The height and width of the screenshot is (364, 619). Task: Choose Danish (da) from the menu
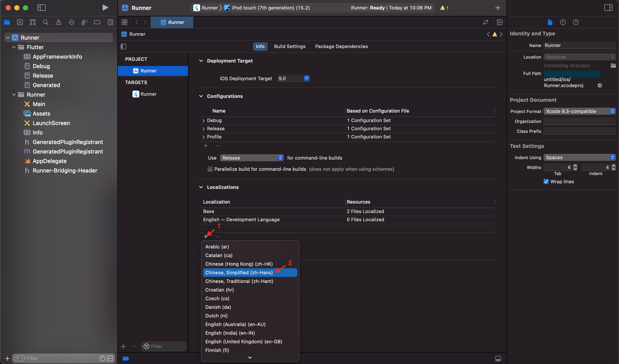coord(250,307)
